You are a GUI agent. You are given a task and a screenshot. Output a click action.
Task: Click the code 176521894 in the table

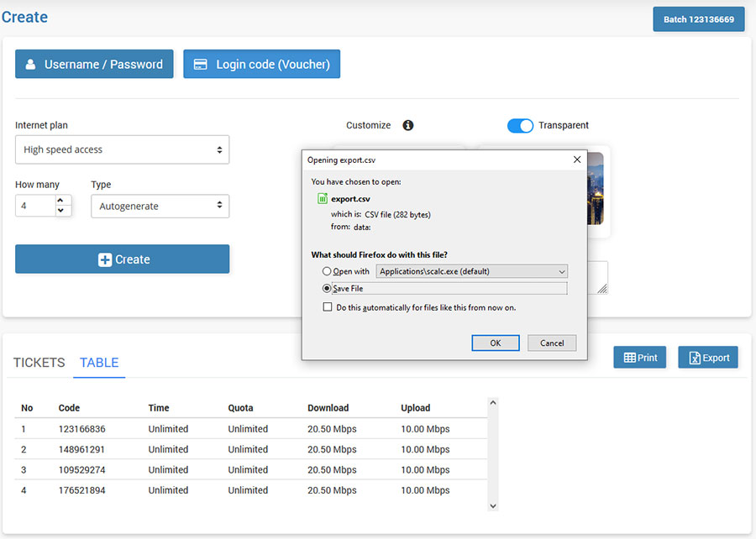point(82,490)
